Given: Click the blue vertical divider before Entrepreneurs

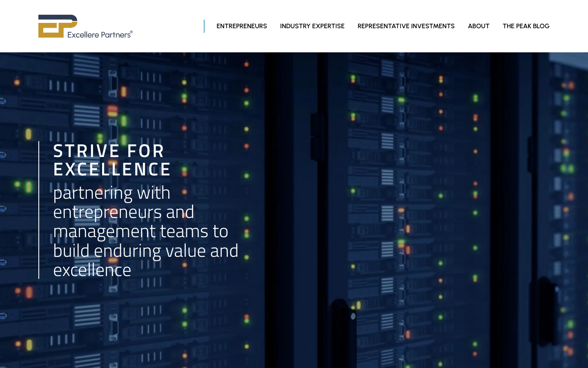Looking at the screenshot, I should (204, 26).
